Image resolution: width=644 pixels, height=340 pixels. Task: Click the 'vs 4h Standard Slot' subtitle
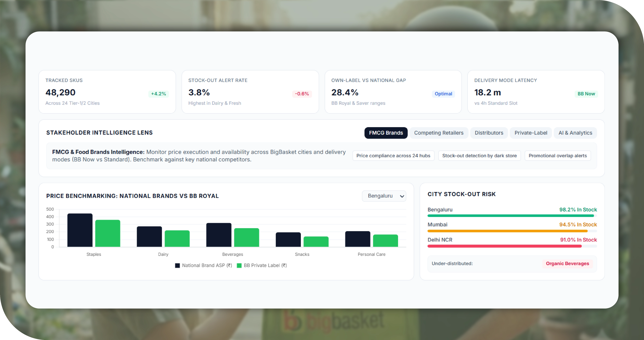pos(496,103)
